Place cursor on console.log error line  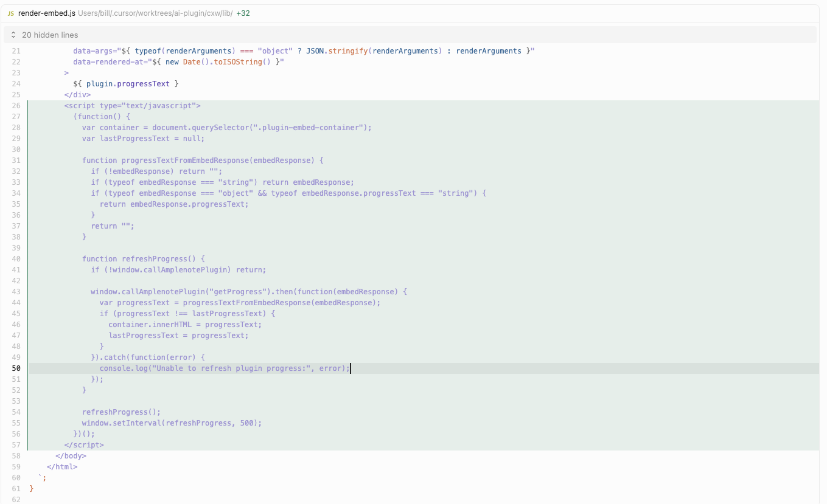click(225, 368)
